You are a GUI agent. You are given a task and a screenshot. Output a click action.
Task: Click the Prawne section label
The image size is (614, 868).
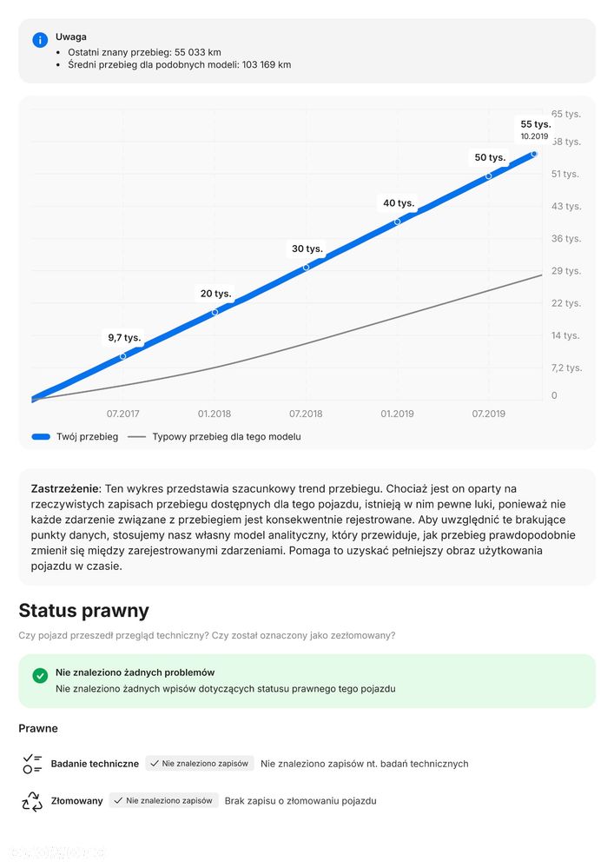click(38, 728)
